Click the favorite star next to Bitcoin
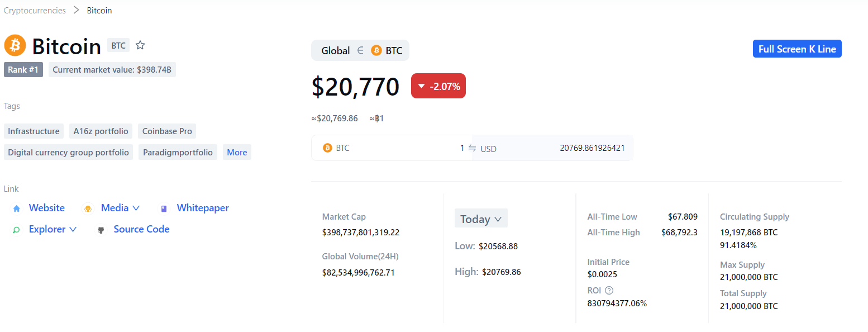868x332 pixels. [140, 45]
